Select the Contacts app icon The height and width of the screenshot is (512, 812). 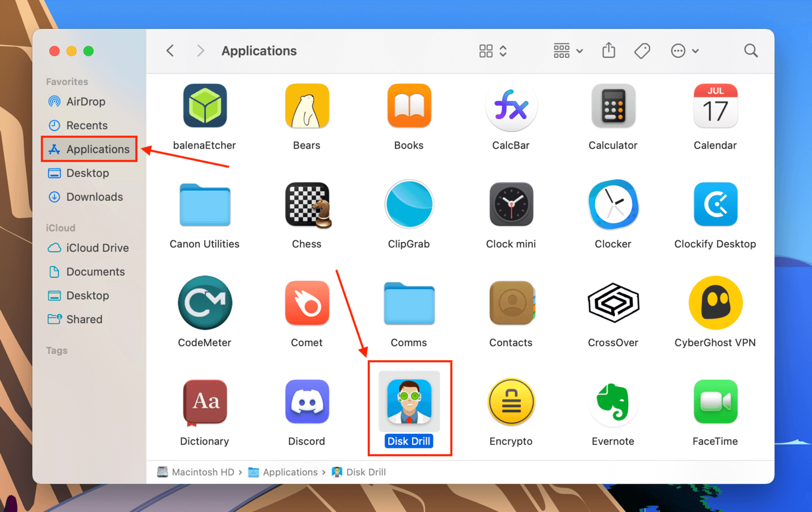[x=512, y=303]
